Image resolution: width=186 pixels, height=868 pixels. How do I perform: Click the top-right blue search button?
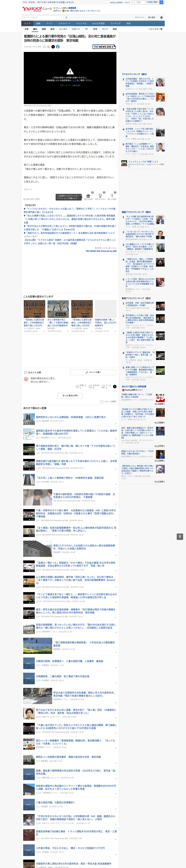pyautogui.click(x=161, y=2)
